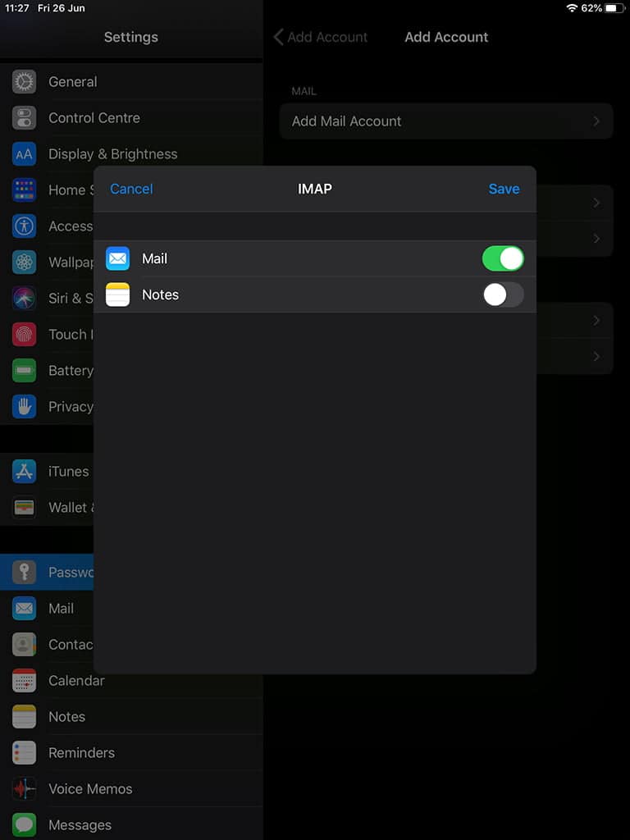Tap the Siri & Search icon
The width and height of the screenshot is (630, 840).
24,298
